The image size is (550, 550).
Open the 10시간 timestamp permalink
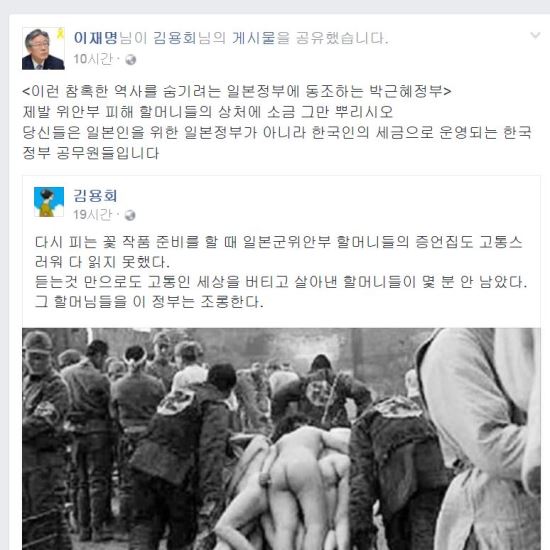coord(93,59)
